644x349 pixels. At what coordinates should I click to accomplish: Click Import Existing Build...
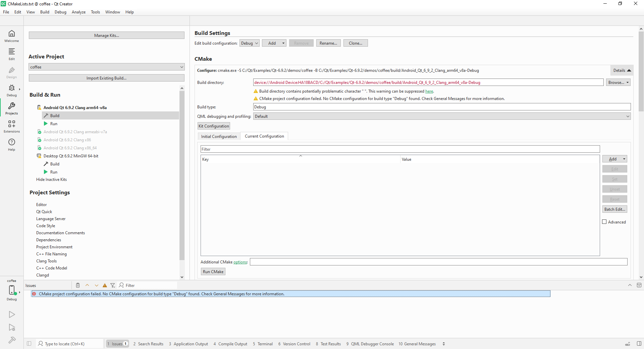pos(107,78)
